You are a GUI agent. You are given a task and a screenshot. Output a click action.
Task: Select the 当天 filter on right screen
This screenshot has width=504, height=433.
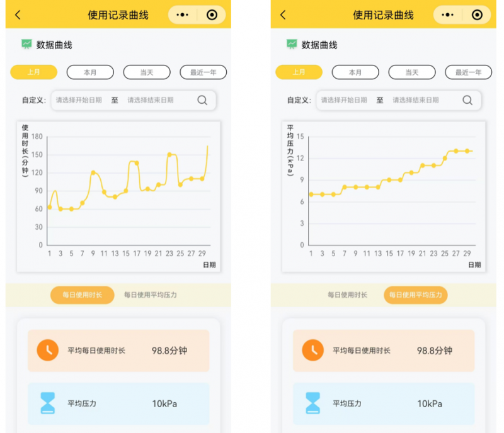pos(412,72)
